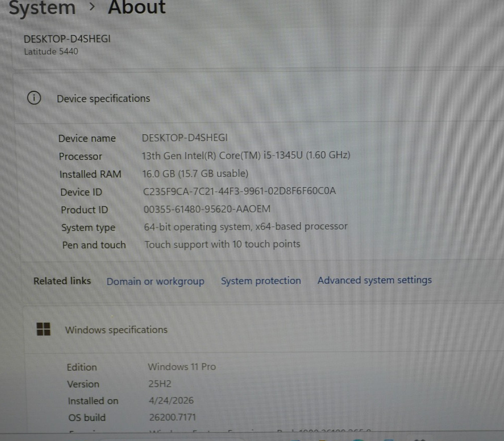Select the Latitude 5440 model text
The height and width of the screenshot is (441, 504).
click(x=51, y=51)
